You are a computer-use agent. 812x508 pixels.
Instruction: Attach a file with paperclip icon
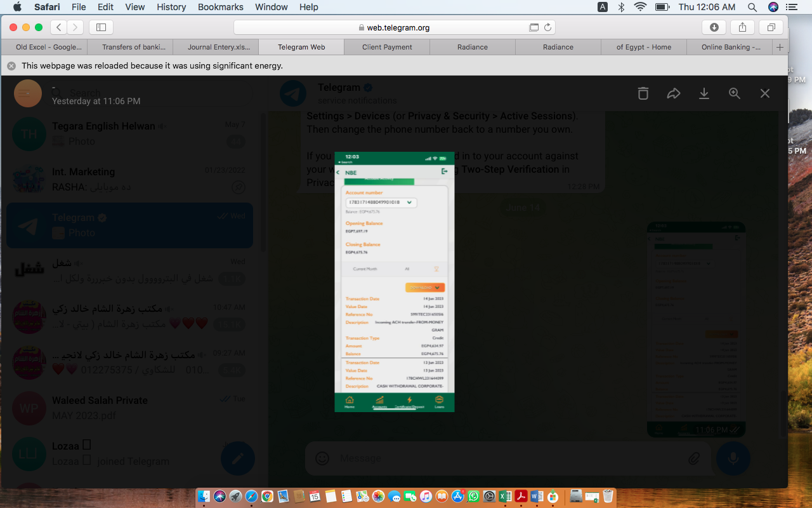pyautogui.click(x=694, y=458)
